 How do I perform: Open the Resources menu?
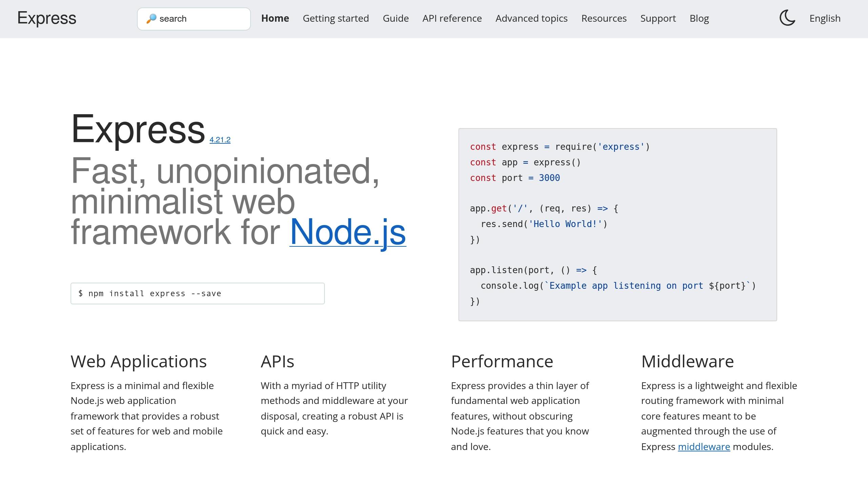pyautogui.click(x=604, y=18)
